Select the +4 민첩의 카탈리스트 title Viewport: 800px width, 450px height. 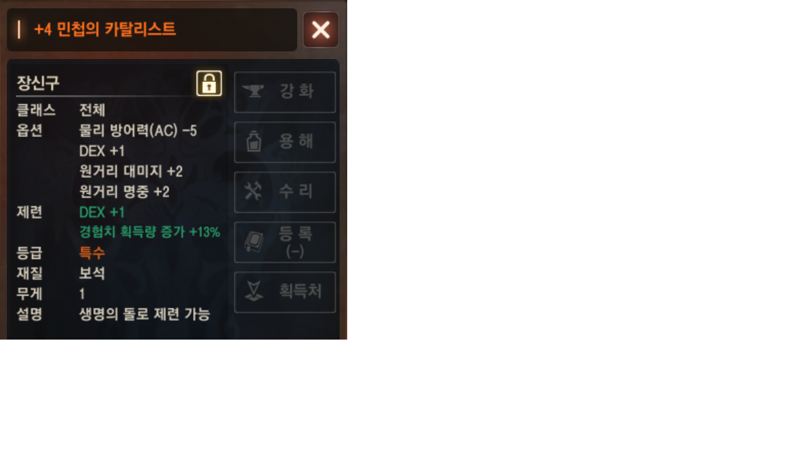tap(105, 29)
